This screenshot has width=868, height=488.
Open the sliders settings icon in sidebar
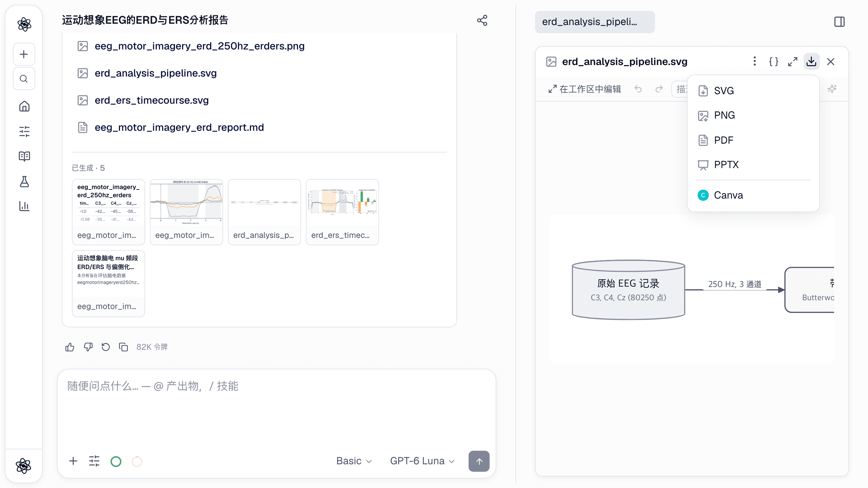click(x=24, y=131)
